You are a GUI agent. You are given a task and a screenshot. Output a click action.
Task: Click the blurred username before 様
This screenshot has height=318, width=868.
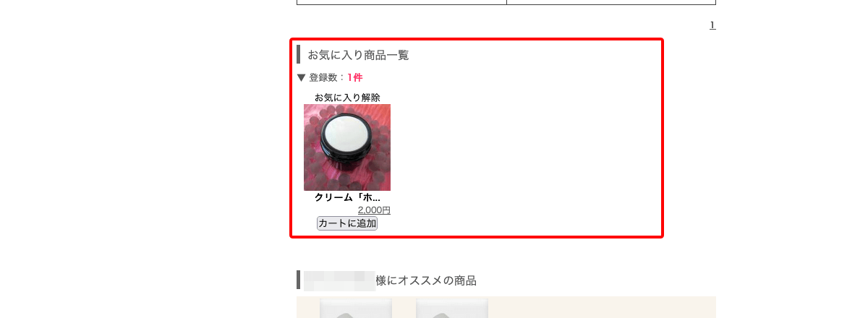coord(339,280)
